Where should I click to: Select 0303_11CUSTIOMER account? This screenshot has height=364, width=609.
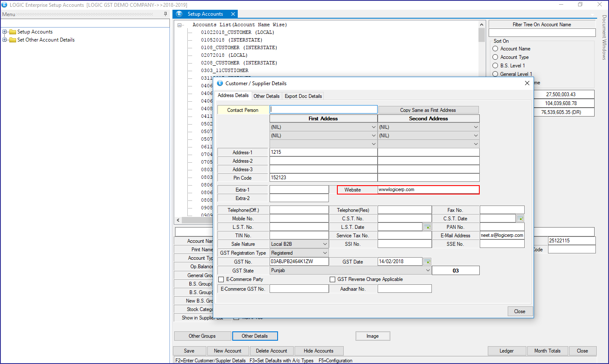[225, 71]
